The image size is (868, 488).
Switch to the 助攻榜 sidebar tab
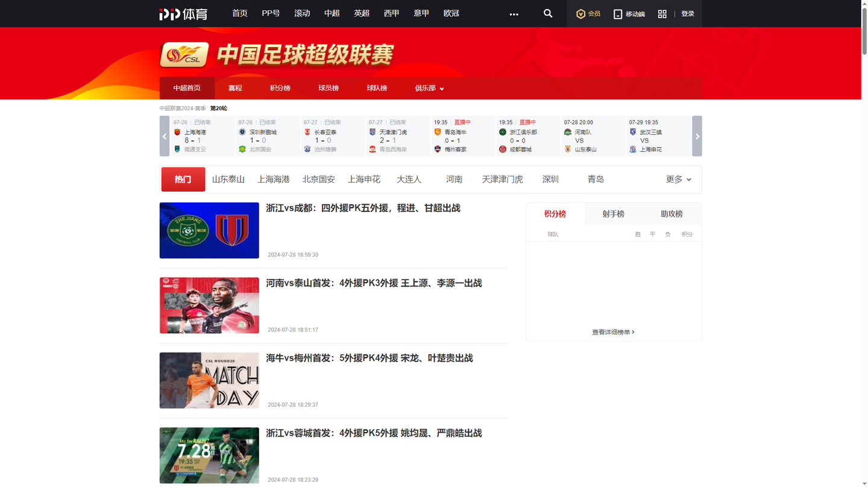coord(671,214)
